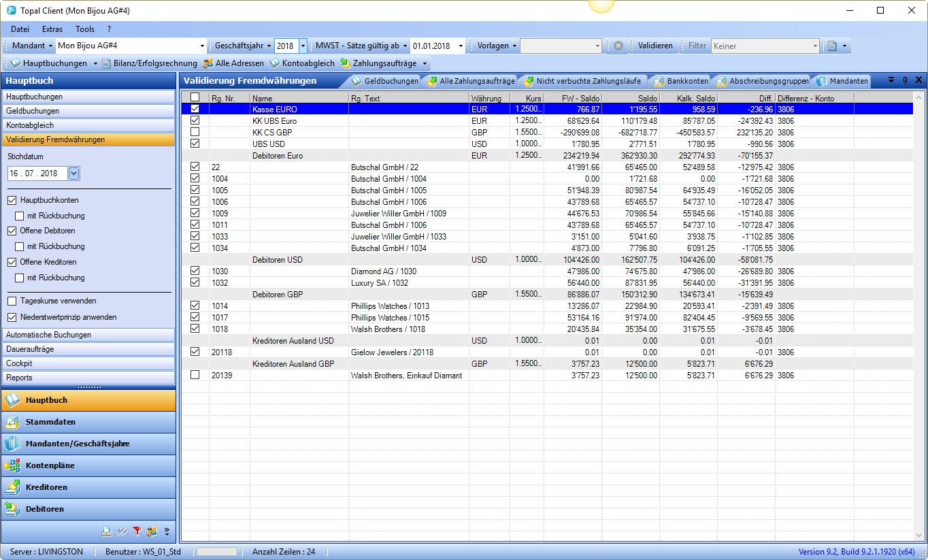Image resolution: width=928 pixels, height=560 pixels.
Task: Uncheck Niederstwertprinzip anwenden
Action: (12, 317)
